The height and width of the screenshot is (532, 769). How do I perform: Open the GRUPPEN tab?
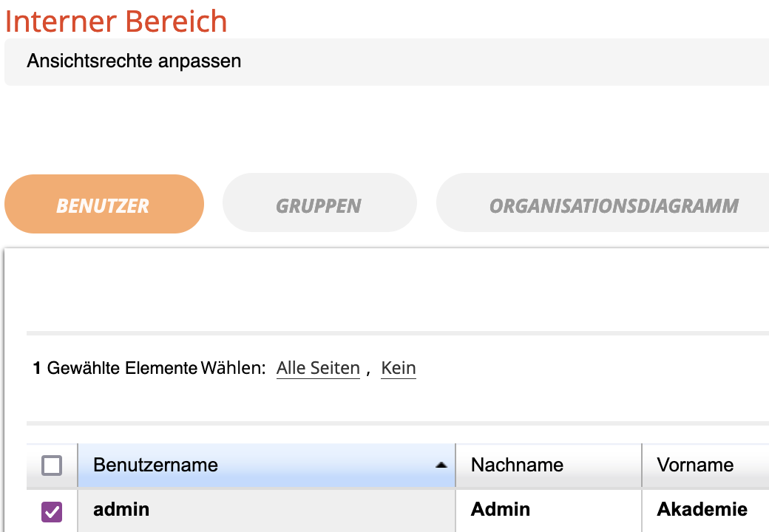click(319, 205)
